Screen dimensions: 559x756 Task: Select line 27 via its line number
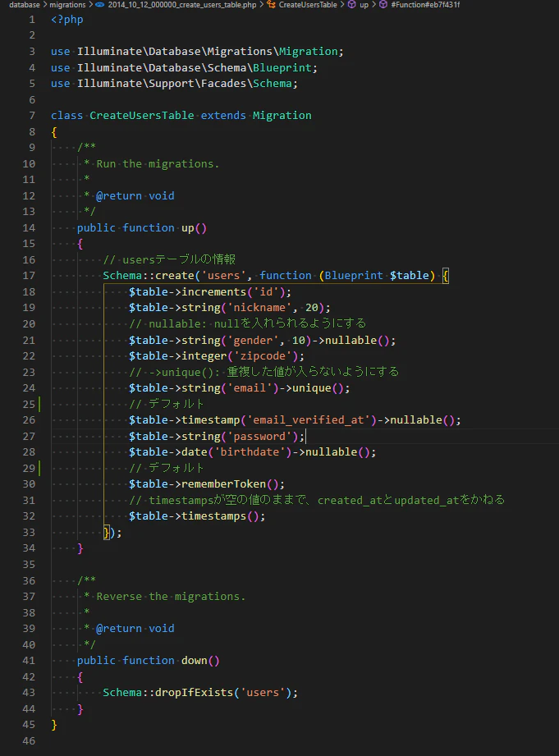[x=29, y=436]
